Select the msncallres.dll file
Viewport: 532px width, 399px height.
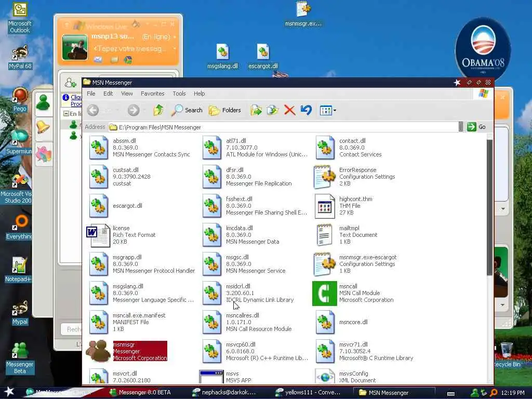coord(247,322)
